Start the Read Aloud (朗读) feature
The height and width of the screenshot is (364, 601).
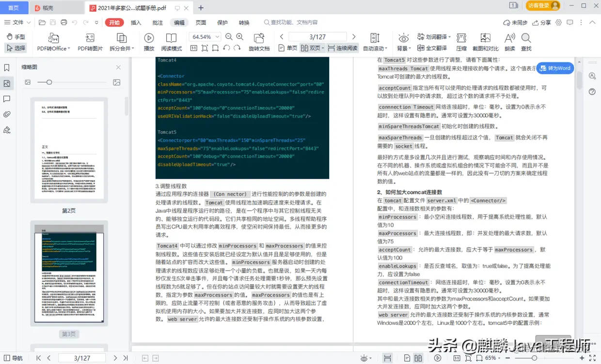coord(509,42)
